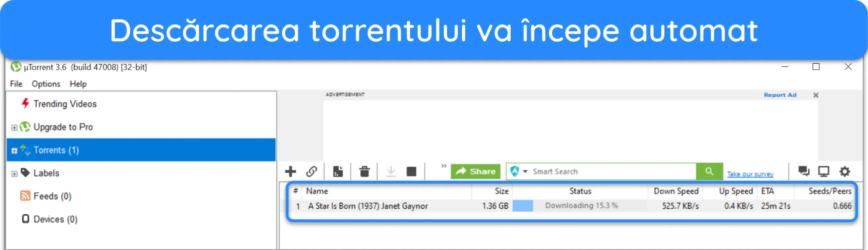Click the Stop torrent square icon
The height and width of the screenshot is (250, 868).
411,172
